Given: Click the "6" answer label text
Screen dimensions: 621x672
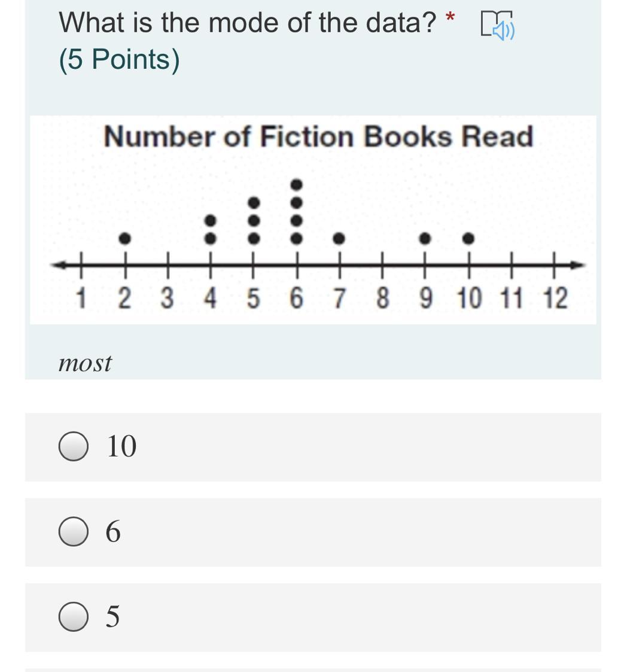Looking at the screenshot, I should click(113, 532).
